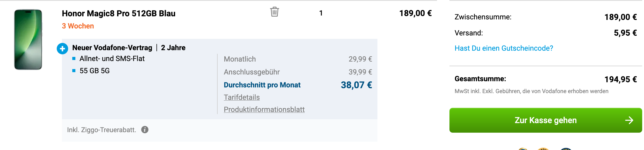Viewport: 644px width, 150px height.
Task: Open the Honor Magic8 Pro phone thumbnail
Action: [x=28, y=40]
